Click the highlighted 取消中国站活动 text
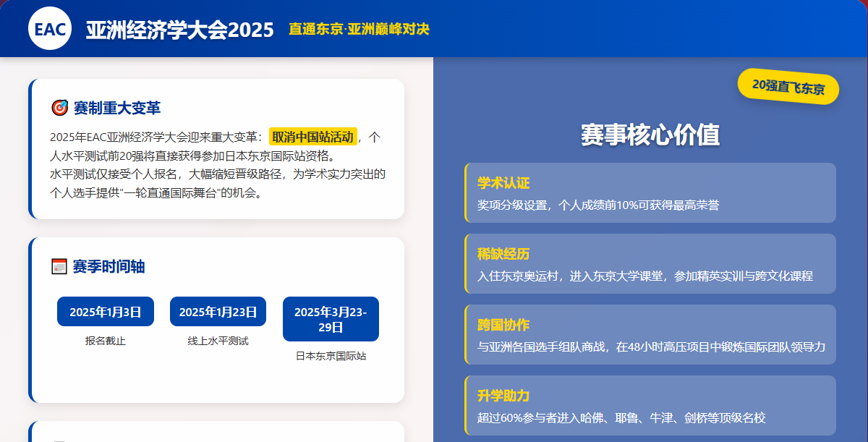Screen dimensions: 868x442 tap(313, 137)
